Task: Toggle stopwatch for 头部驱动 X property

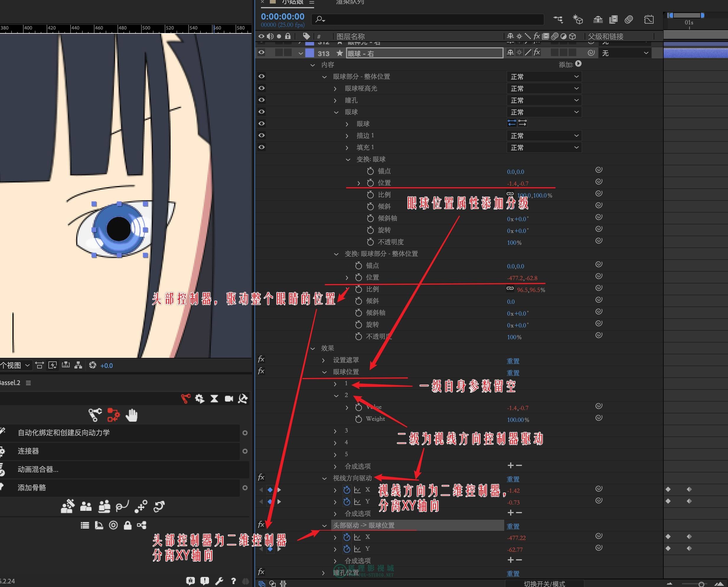Action: coord(347,537)
